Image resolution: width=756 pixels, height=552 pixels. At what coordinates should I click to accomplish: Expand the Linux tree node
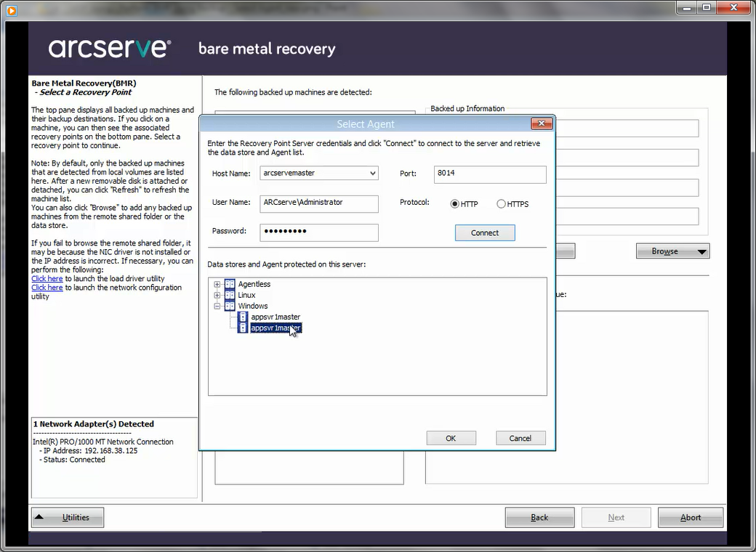217,295
